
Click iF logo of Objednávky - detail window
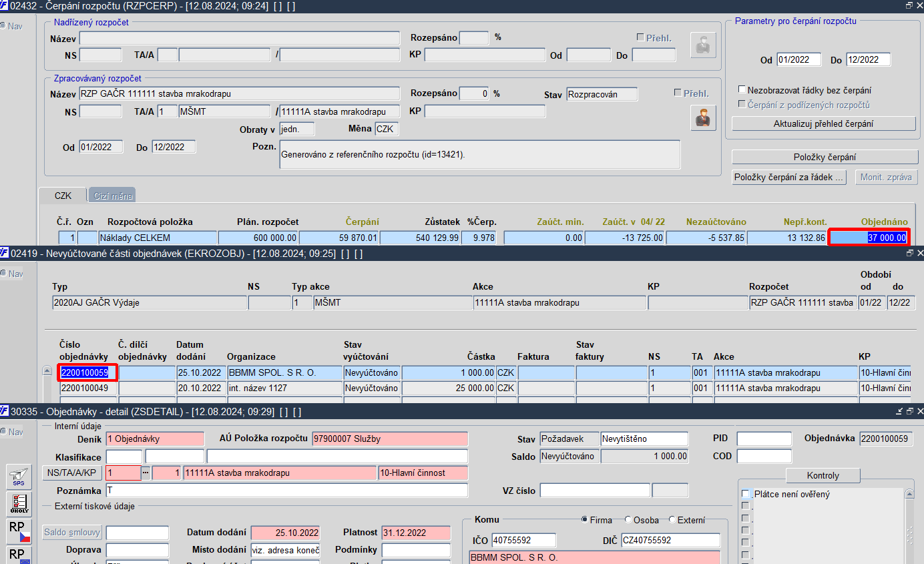coord(5,412)
